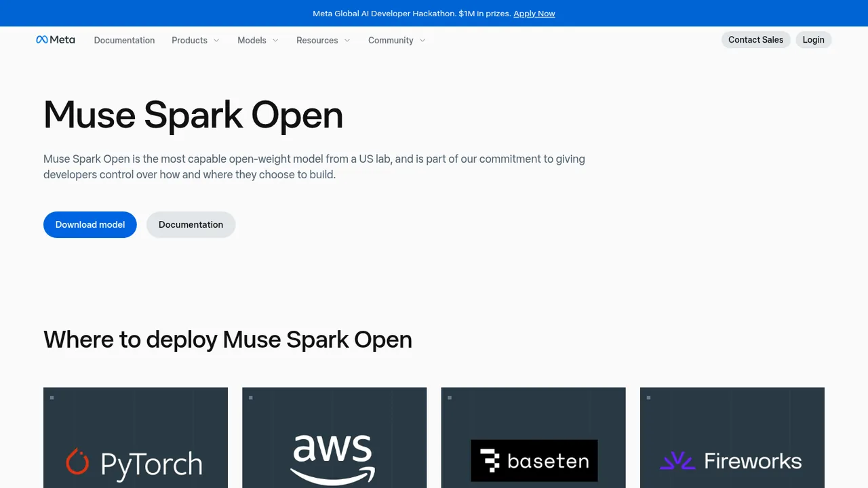Click Contact Sales

click(755, 40)
